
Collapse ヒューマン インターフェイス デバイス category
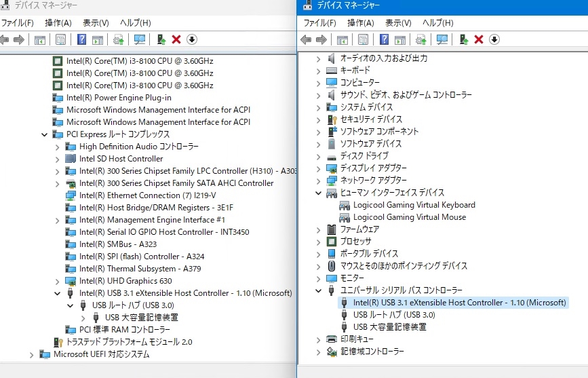318,193
